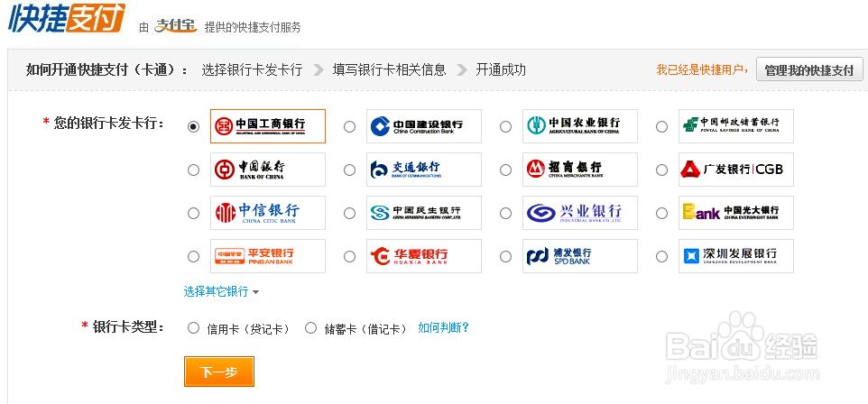Choose the credit card (信用卡) radio option
868x404 pixels.
pos(193,328)
